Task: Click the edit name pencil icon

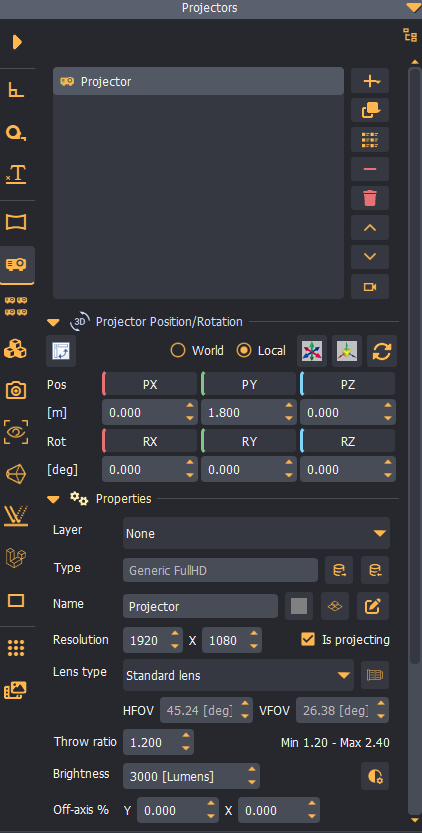Action: point(373,606)
